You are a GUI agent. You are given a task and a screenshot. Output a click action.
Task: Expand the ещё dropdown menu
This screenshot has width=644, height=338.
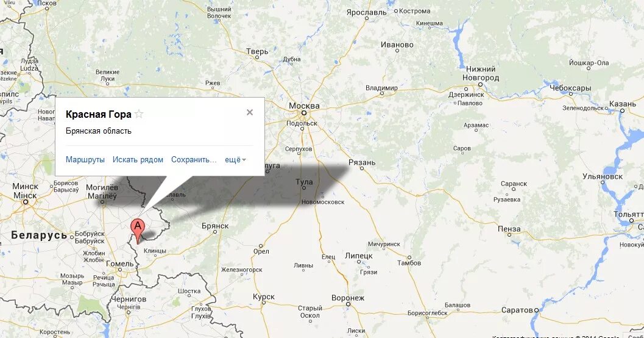point(235,159)
